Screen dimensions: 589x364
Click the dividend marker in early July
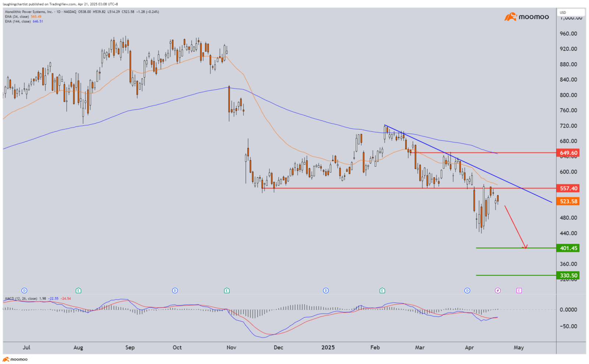click(25, 290)
